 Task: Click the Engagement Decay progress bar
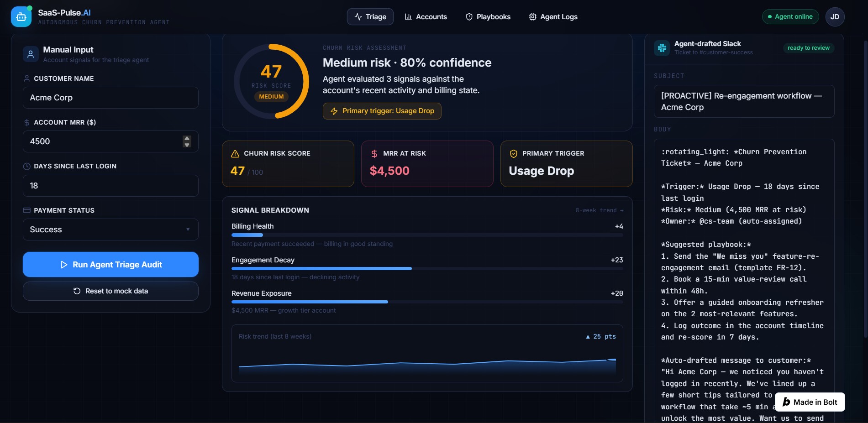[427, 268]
